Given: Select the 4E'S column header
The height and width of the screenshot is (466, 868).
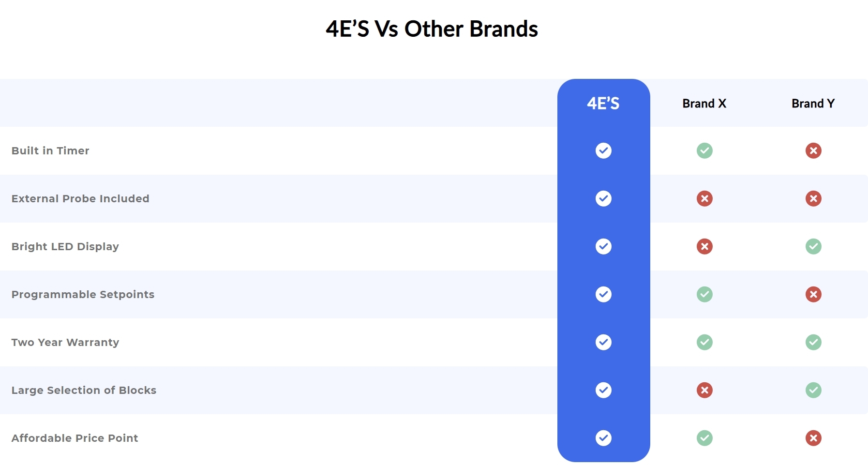Looking at the screenshot, I should (603, 103).
